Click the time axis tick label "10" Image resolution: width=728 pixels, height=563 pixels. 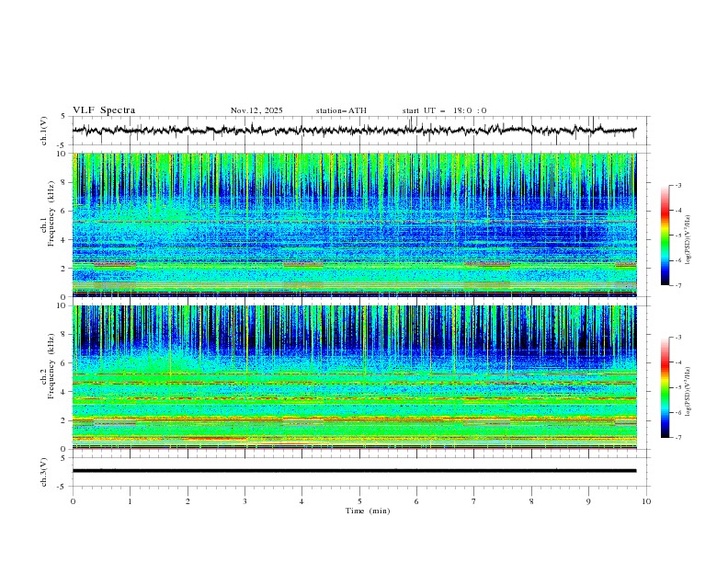(x=646, y=501)
